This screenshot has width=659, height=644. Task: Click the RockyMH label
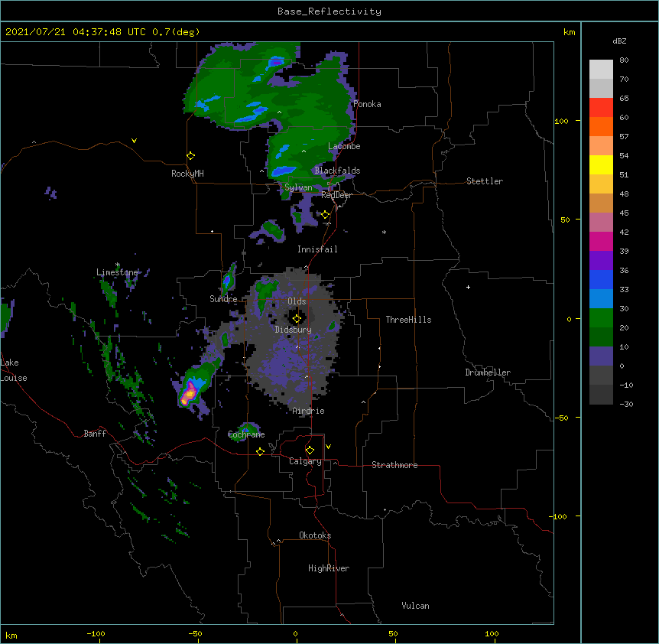click(x=187, y=174)
